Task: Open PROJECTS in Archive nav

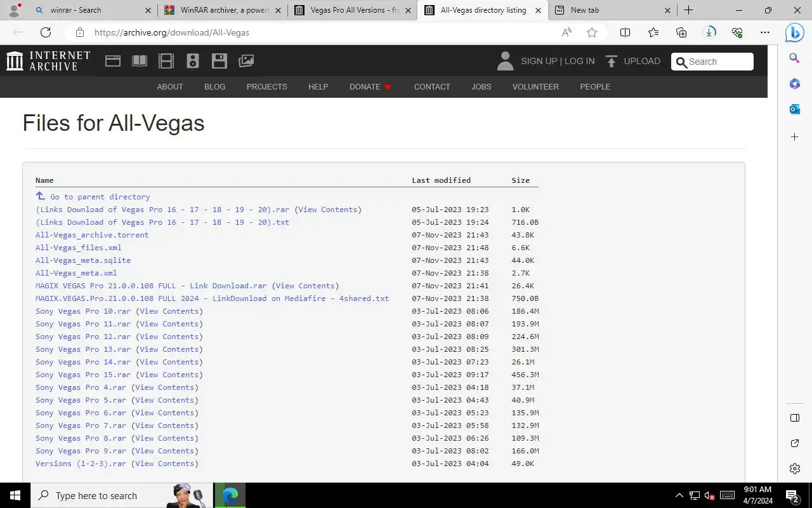Action: (x=267, y=87)
